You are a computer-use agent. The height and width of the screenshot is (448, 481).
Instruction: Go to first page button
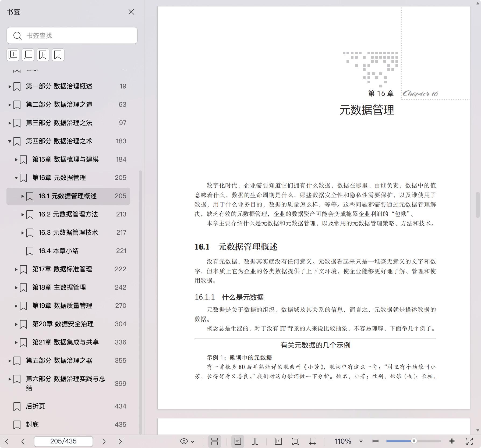[6, 441]
